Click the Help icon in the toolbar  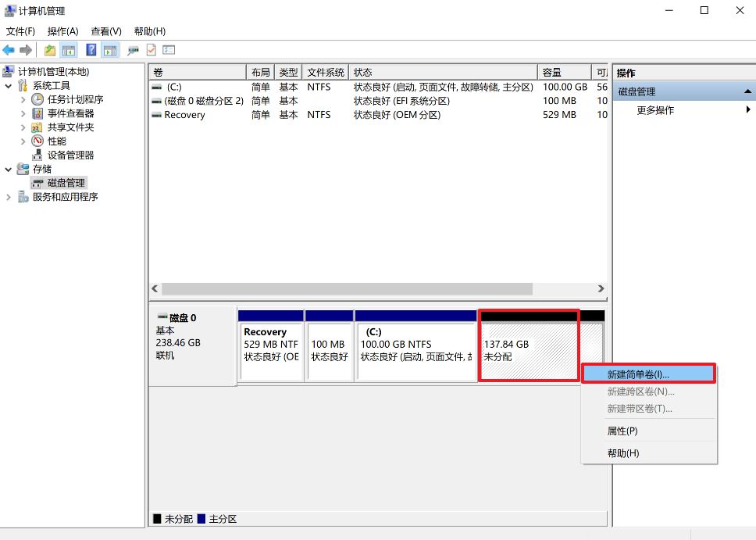pyautogui.click(x=92, y=49)
